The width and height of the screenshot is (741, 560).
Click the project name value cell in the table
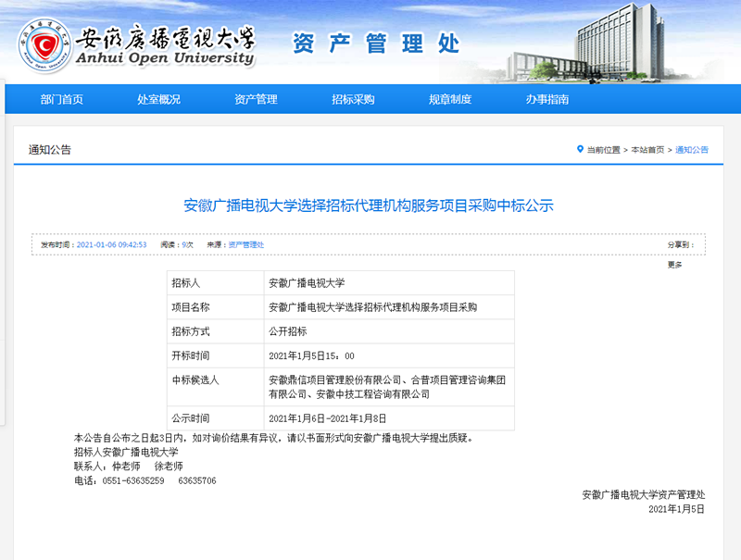(x=389, y=307)
